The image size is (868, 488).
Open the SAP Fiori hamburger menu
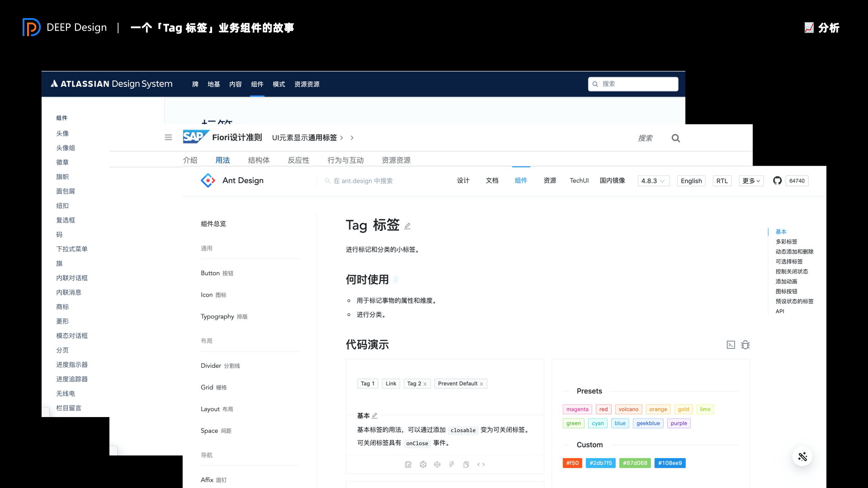pyautogui.click(x=168, y=137)
